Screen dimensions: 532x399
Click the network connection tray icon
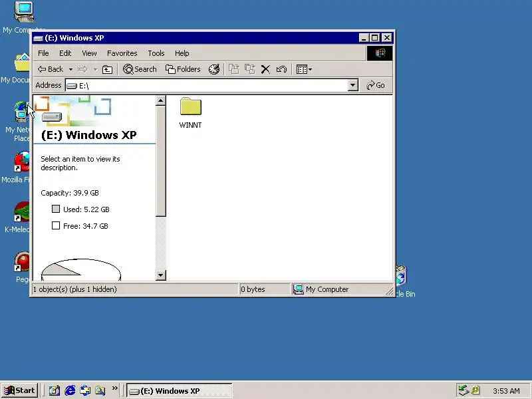[463, 390]
